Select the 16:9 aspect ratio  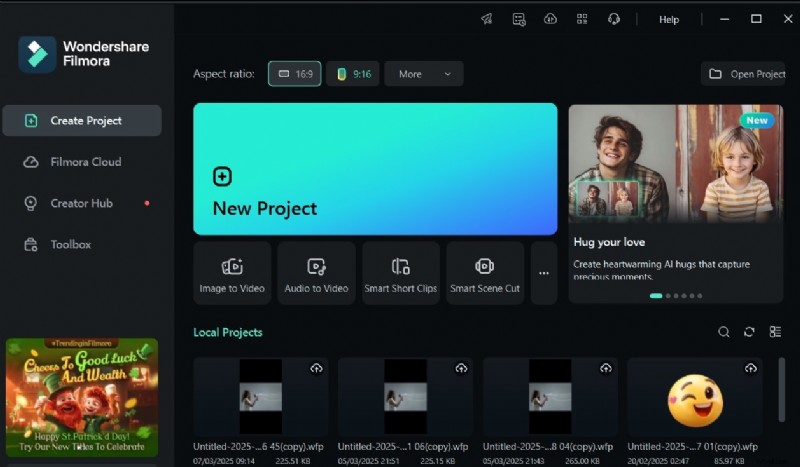pos(294,74)
